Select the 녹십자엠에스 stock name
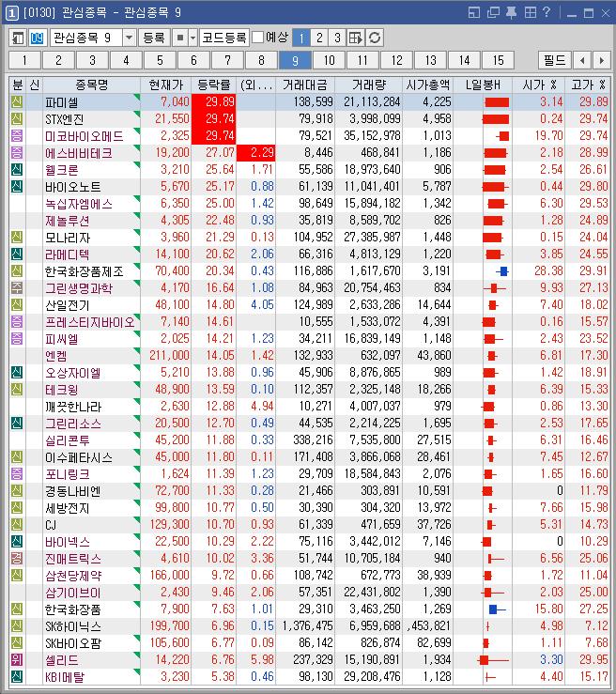This screenshot has height=694, width=616. pyautogui.click(x=79, y=204)
